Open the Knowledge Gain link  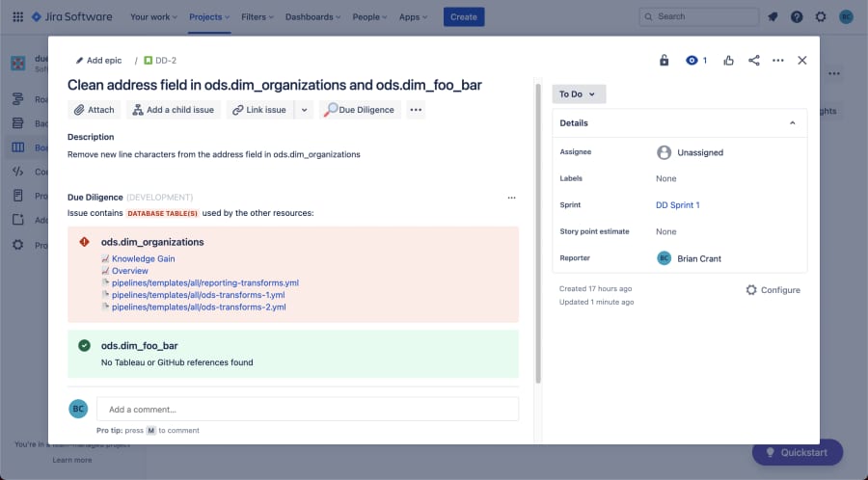pos(144,258)
